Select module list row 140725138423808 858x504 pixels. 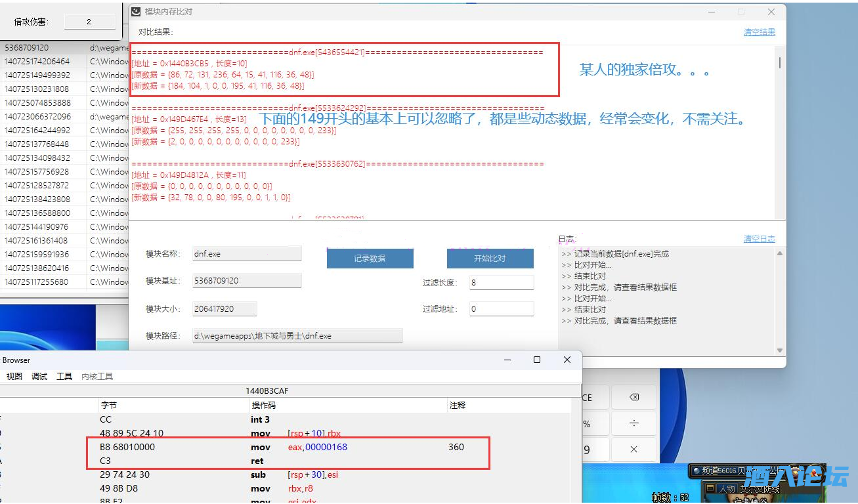(64, 199)
